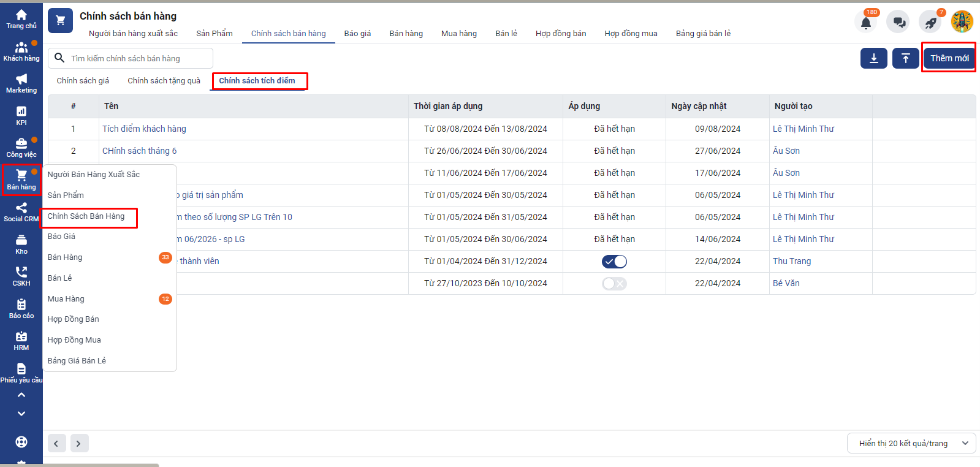980x467 pixels.
Task: Enable the disabled policy toggle switch
Action: pyautogui.click(x=614, y=284)
